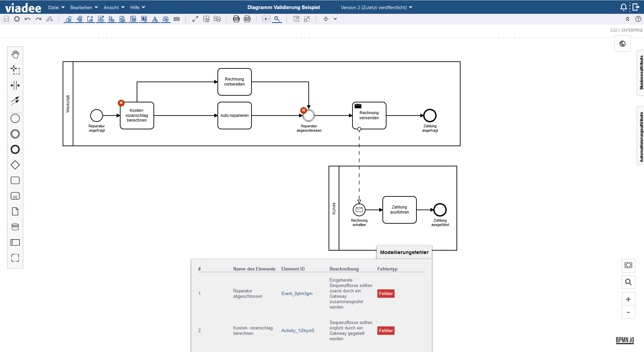The width and height of the screenshot is (644, 352).
Task: Click the token simulation toolbar icon
Action: (x=266, y=19)
